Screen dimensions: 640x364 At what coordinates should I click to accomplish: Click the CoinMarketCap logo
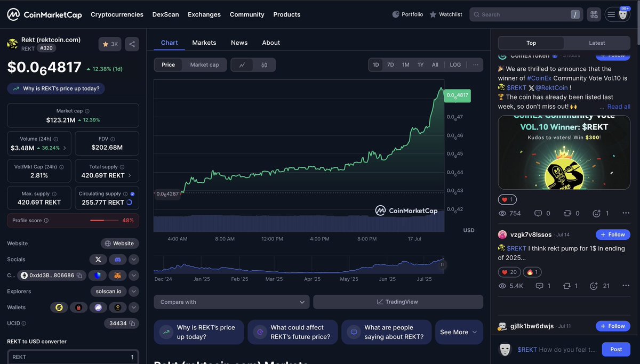44,14
